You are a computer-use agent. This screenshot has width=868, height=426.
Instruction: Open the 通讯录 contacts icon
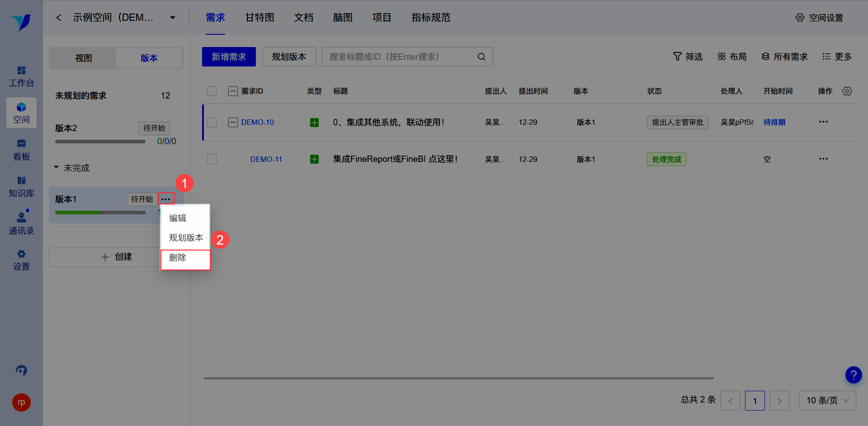[x=21, y=218]
